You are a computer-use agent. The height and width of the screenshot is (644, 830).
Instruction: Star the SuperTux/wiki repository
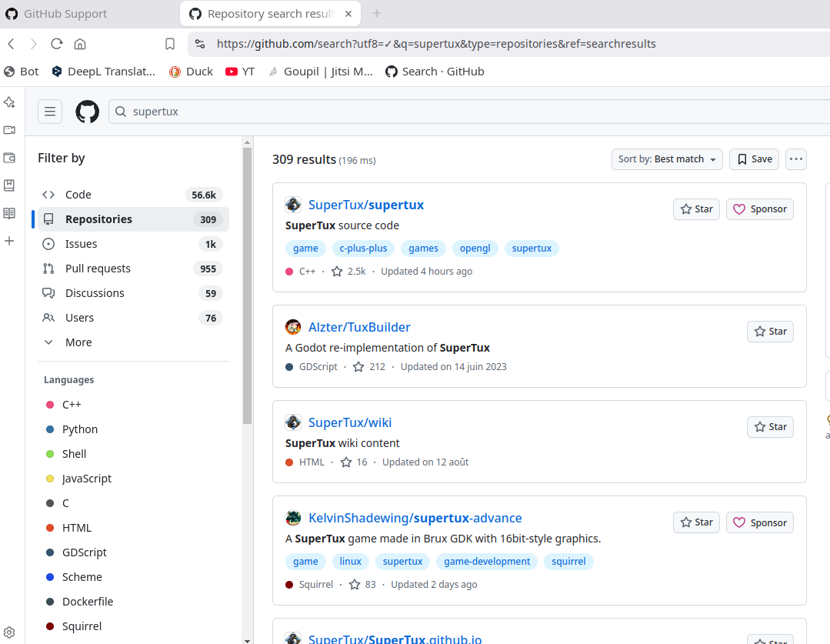(770, 427)
